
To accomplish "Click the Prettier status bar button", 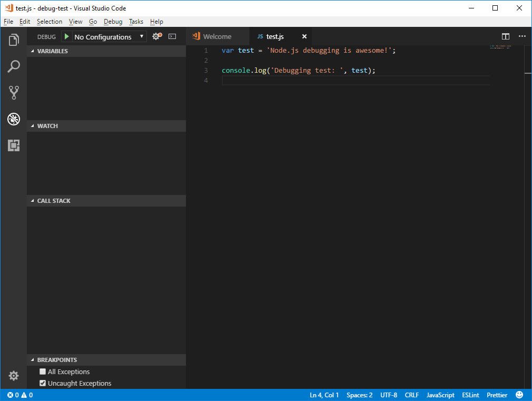I will tap(497, 395).
